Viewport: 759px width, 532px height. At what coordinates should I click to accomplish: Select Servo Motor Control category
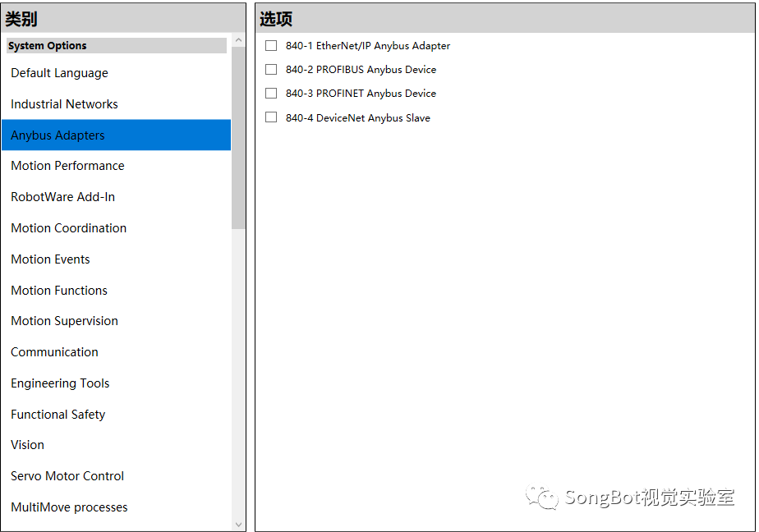(116, 476)
